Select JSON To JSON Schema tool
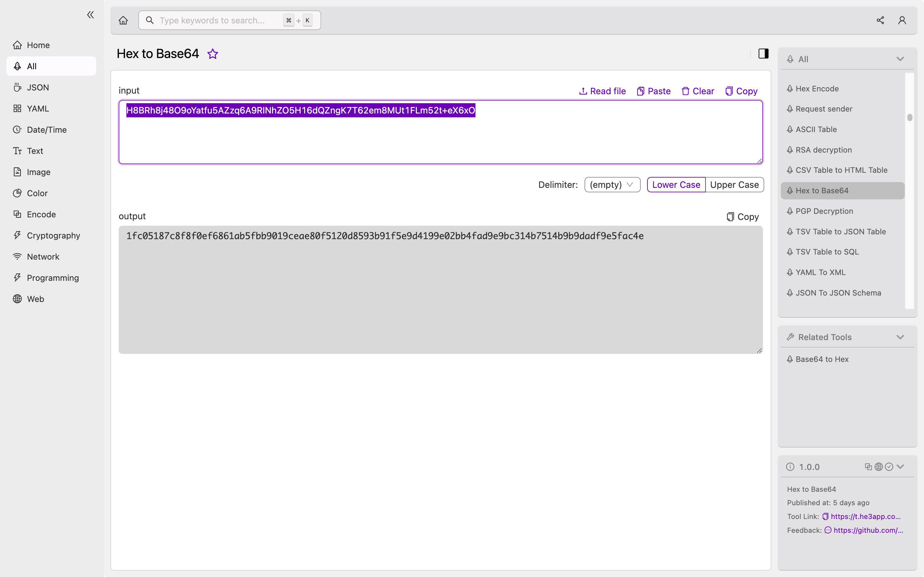 coord(839,292)
